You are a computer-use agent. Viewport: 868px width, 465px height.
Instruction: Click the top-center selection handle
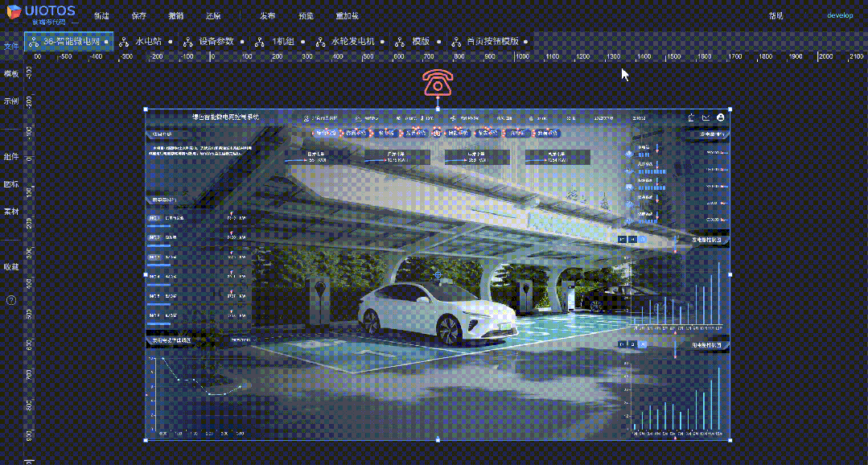(x=438, y=109)
